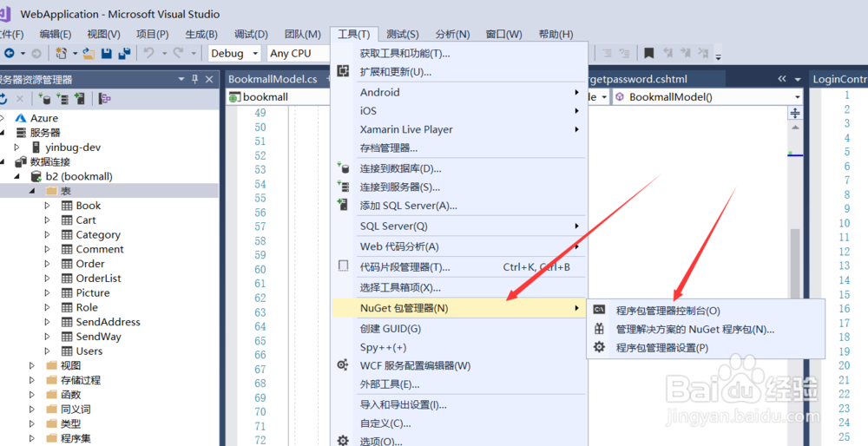
Task: Select 扩展和更新(U)... menu item
Action: click(459, 72)
